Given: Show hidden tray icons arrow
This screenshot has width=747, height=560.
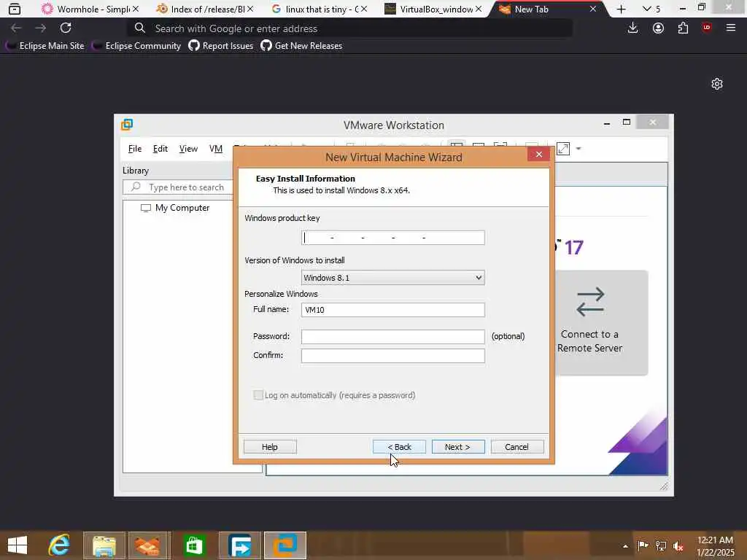Looking at the screenshot, I should pos(625,546).
